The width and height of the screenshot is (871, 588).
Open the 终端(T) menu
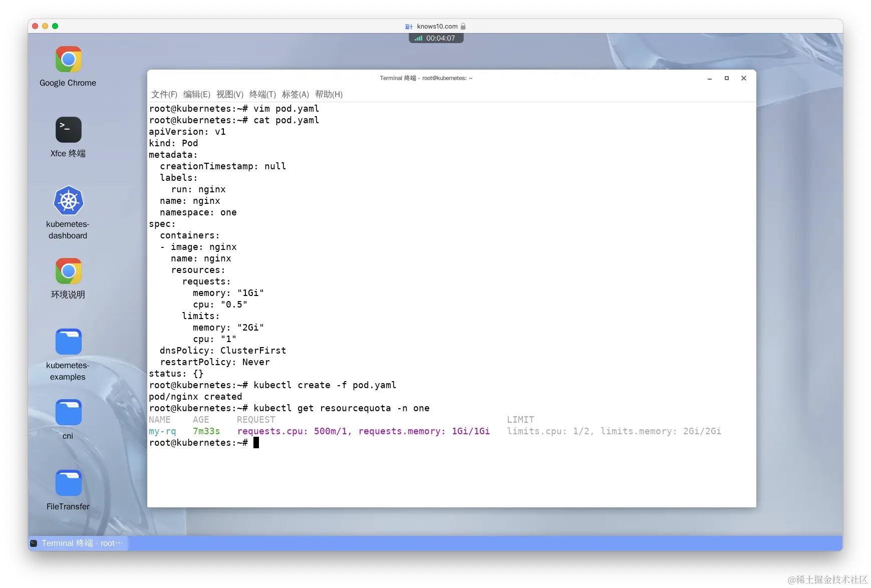tap(261, 94)
